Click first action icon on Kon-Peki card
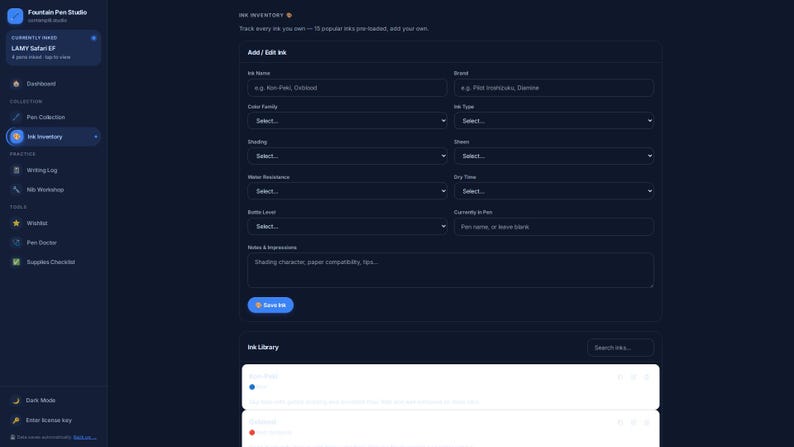This screenshot has height=447, width=794. pyautogui.click(x=620, y=377)
